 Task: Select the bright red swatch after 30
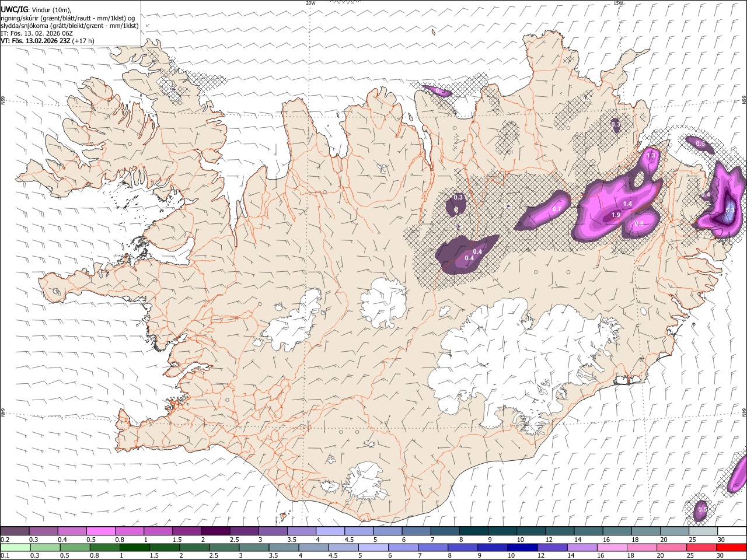(x=731, y=547)
